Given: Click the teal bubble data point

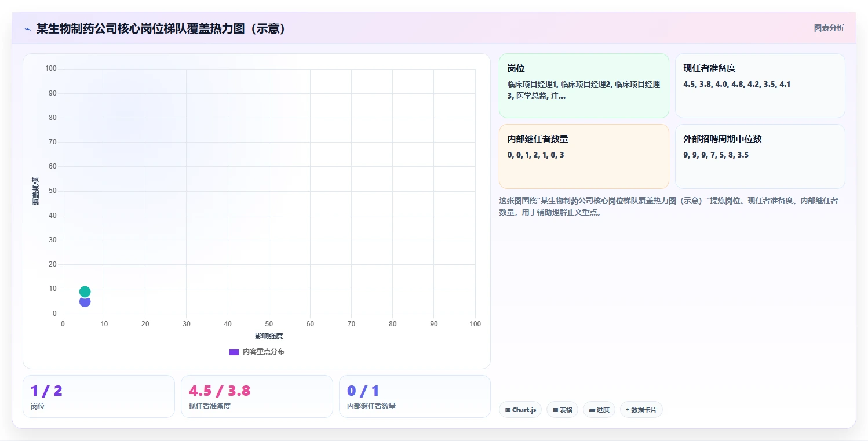Looking at the screenshot, I should (85, 291).
